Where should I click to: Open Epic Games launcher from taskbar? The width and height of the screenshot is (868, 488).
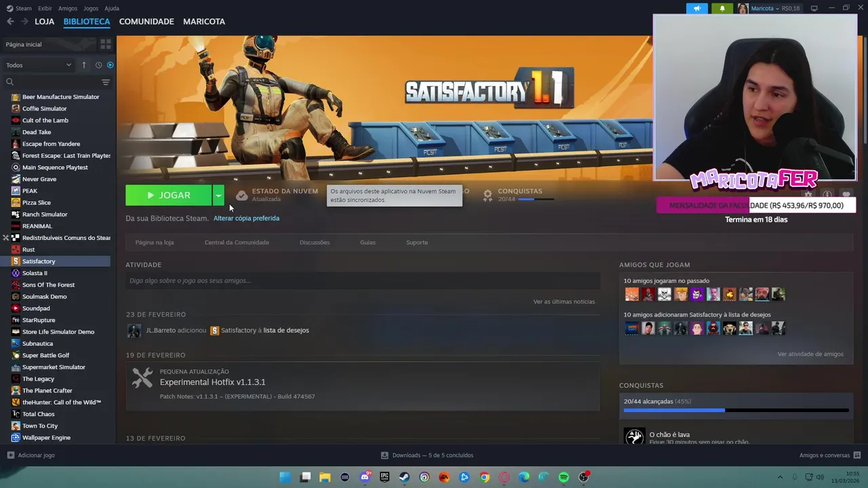[384, 477]
